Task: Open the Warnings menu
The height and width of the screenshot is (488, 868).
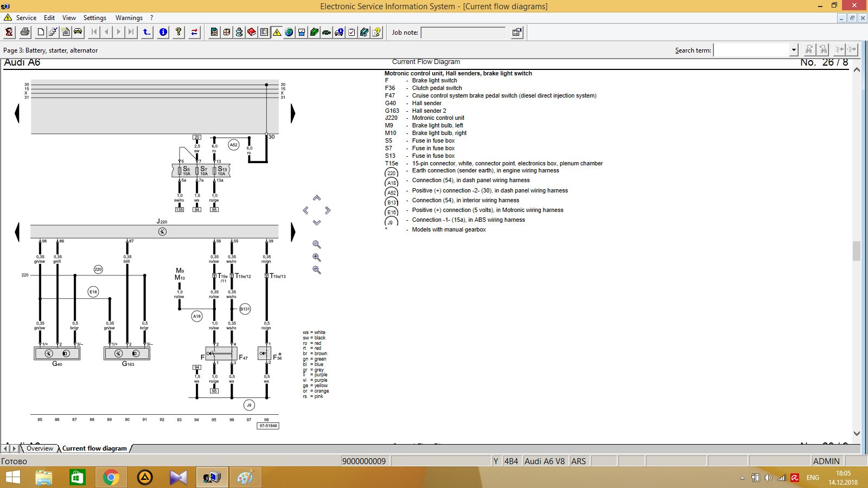Action: point(129,18)
